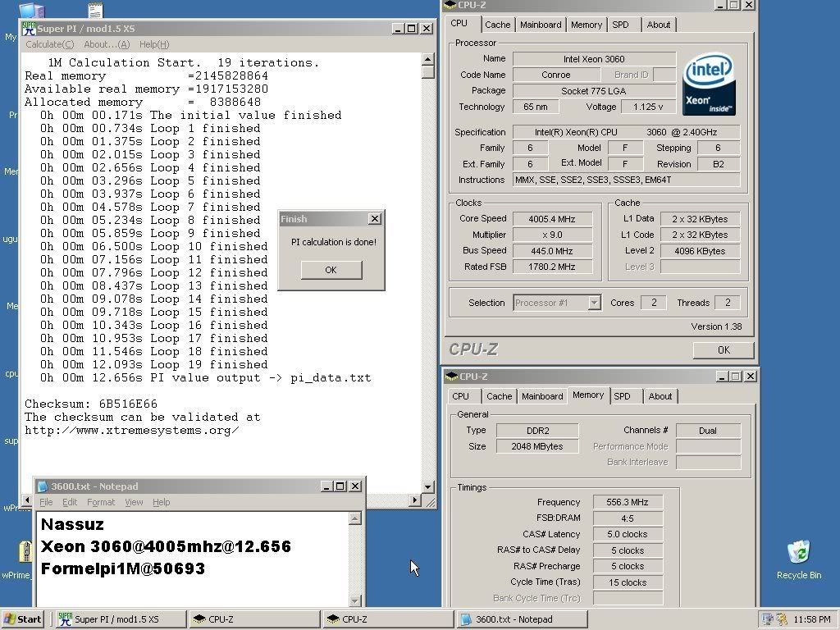The image size is (840, 630).
Task: Select Mainboard tab in lower CPU-Z window
Action: [542, 396]
